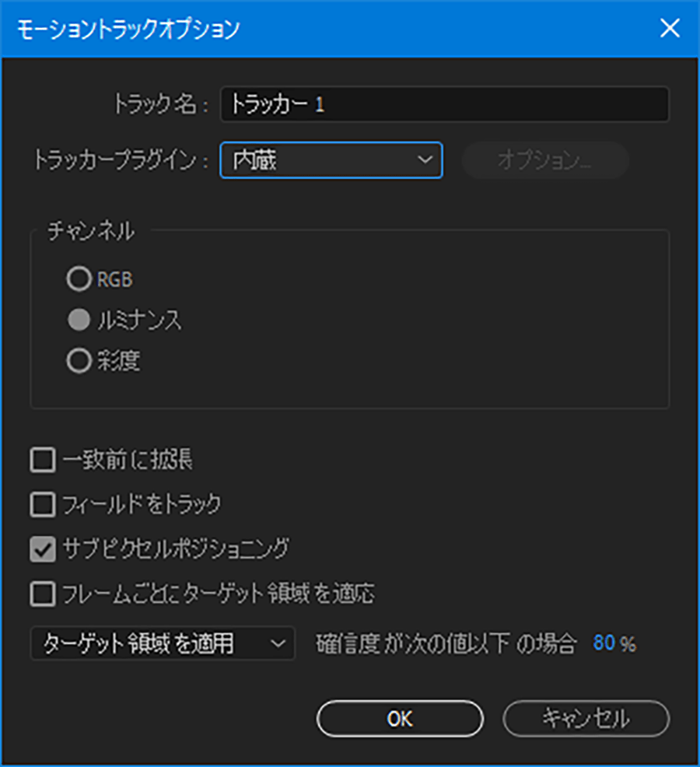Toggle the フィールドをトラック checkbox

pyautogui.click(x=43, y=504)
